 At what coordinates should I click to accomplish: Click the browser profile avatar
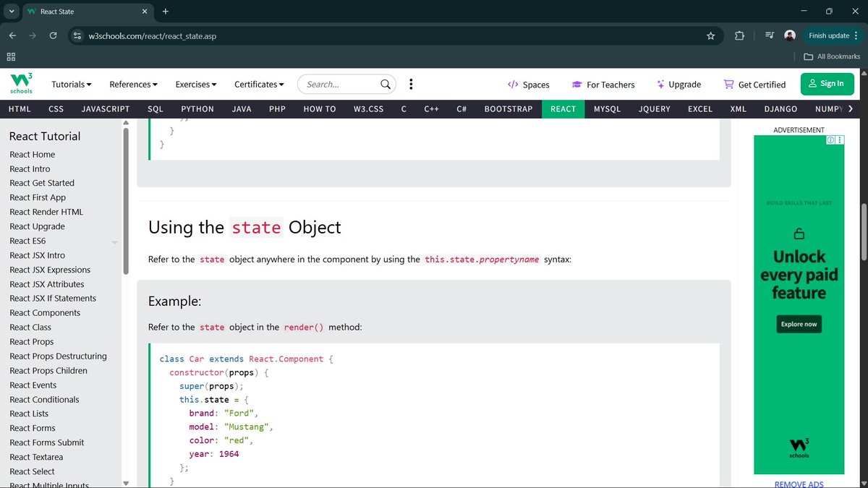790,35
